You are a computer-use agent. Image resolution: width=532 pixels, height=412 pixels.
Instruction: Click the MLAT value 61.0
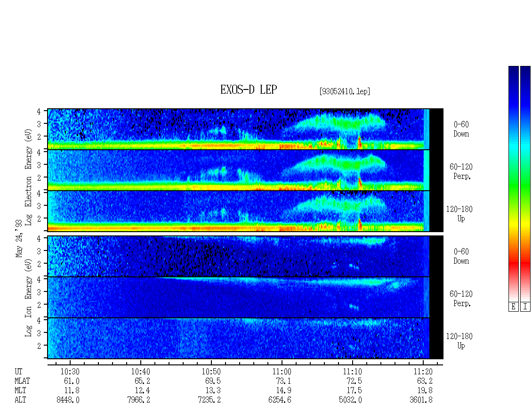point(72,381)
